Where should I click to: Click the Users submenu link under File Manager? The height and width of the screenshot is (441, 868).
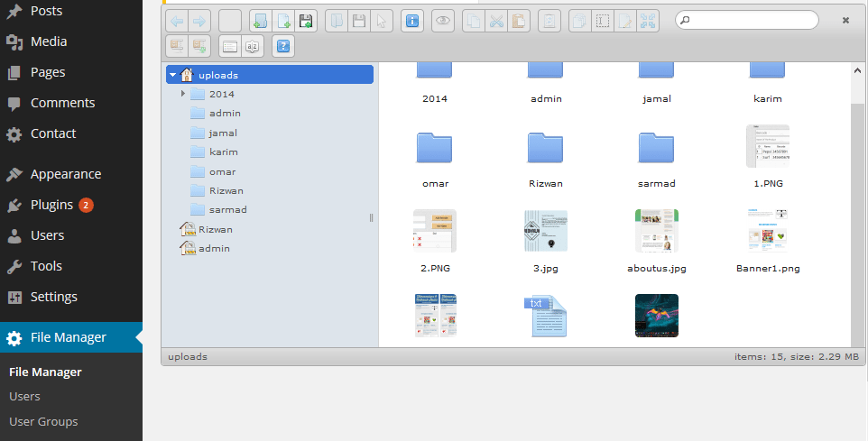(x=24, y=396)
